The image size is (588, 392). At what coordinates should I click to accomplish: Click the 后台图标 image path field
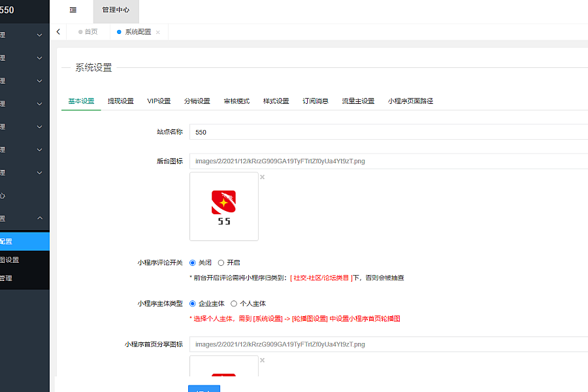pyautogui.click(x=389, y=161)
